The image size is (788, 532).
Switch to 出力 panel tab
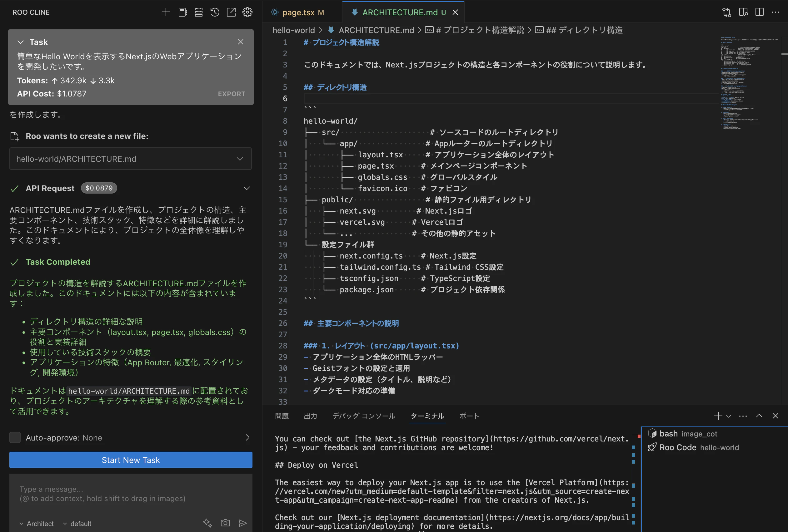(311, 416)
